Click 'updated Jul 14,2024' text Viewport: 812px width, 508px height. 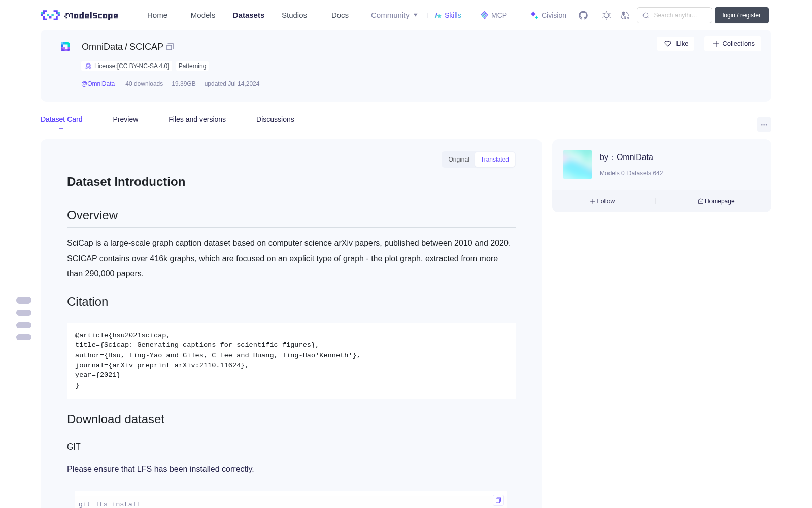pyautogui.click(x=232, y=84)
